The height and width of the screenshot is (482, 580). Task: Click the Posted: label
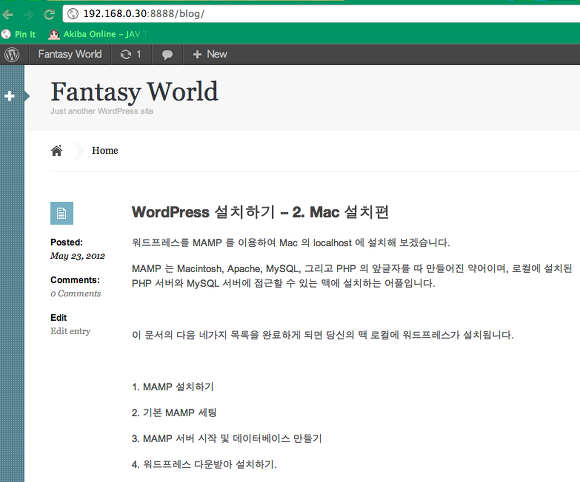click(67, 242)
